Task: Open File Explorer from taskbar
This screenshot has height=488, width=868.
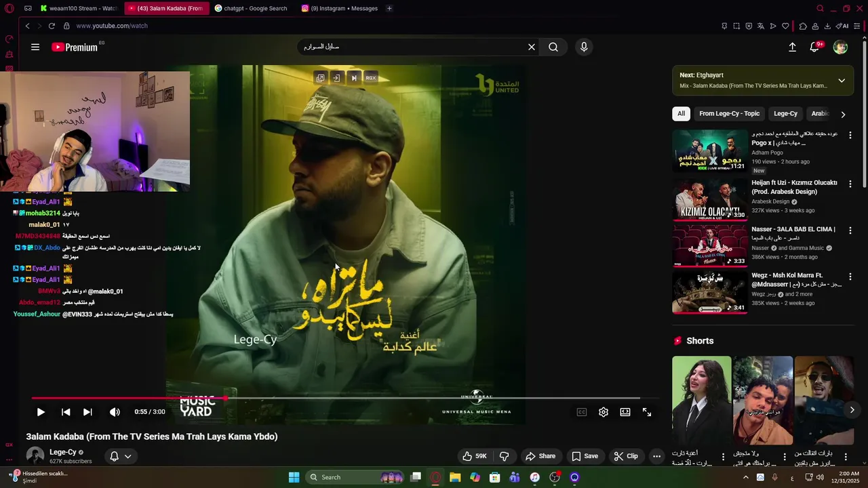Action: point(455,477)
